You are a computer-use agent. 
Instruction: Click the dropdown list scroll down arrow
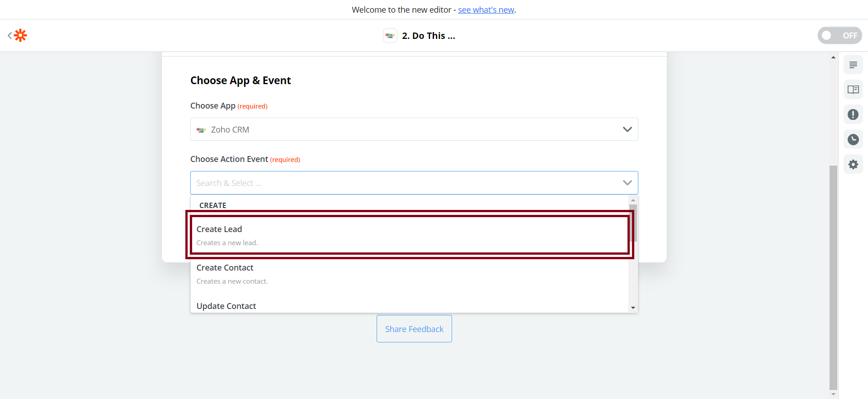pyautogui.click(x=633, y=308)
